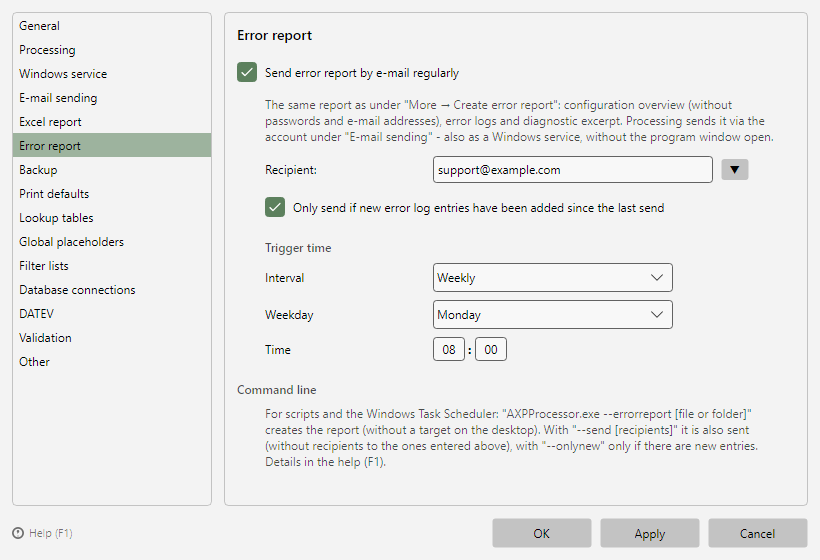820x560 pixels.
Task: Open the Processing settings category
Action: 112,50
